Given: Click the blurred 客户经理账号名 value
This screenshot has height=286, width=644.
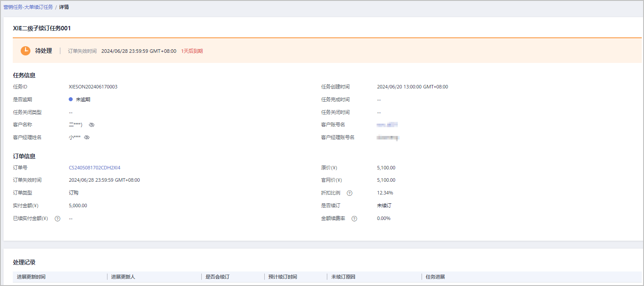Looking at the screenshot, I should [x=388, y=138].
